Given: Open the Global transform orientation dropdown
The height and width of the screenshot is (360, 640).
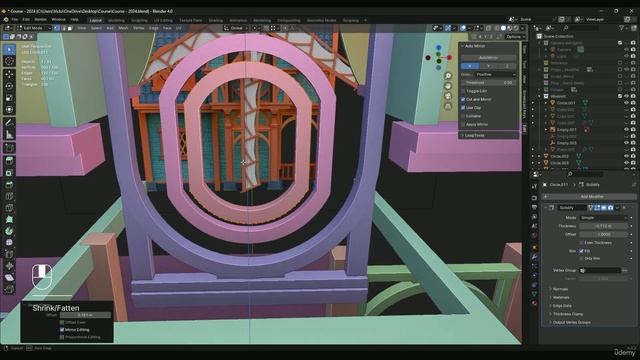Looking at the screenshot, I should tap(236, 28).
